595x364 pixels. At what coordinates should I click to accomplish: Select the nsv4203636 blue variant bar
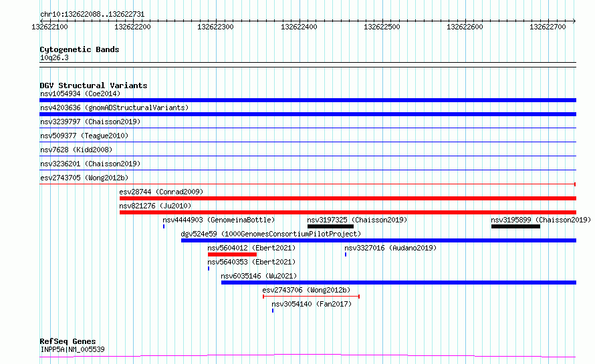(x=308, y=114)
